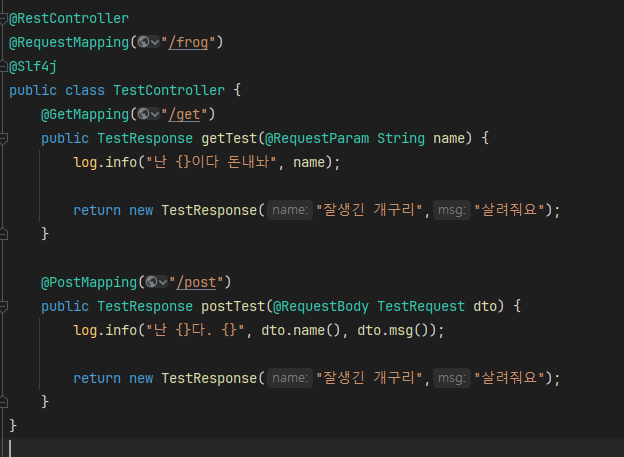Collapse getTest method fold marker

[3, 138]
